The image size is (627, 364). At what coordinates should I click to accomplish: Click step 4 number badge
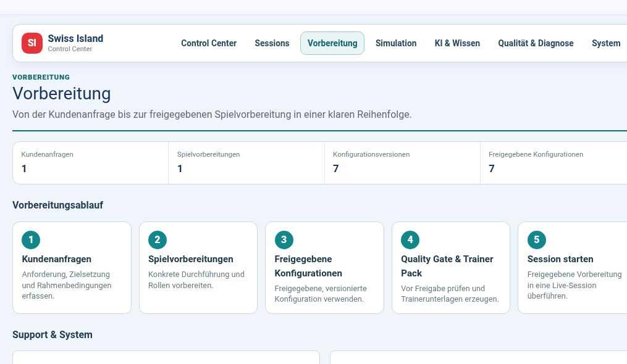coord(410,240)
